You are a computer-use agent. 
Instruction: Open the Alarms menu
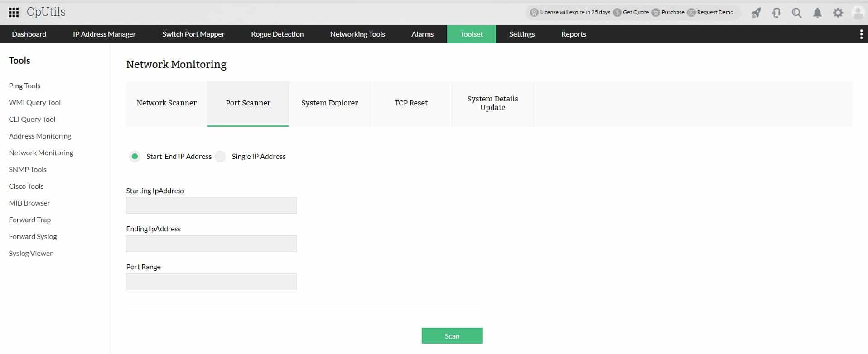[423, 34]
